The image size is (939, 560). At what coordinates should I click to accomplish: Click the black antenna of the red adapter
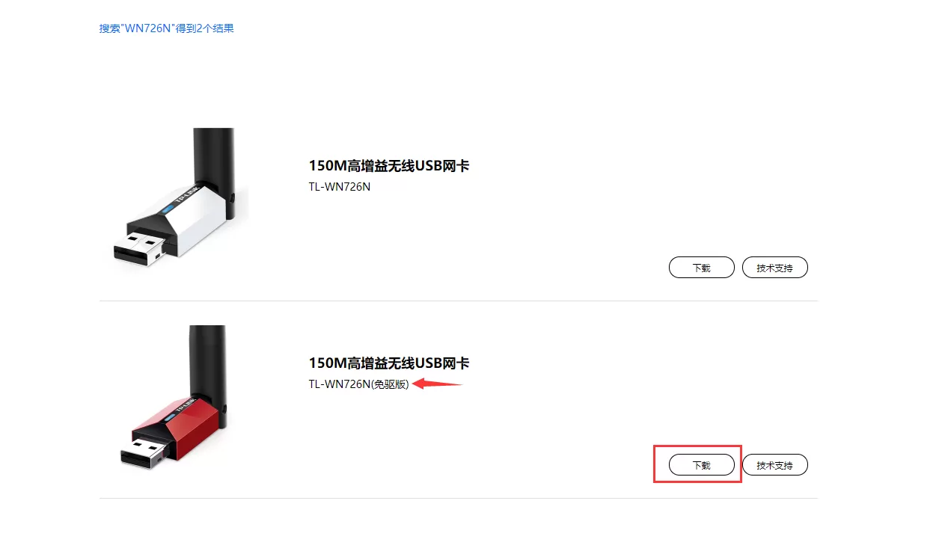207,363
